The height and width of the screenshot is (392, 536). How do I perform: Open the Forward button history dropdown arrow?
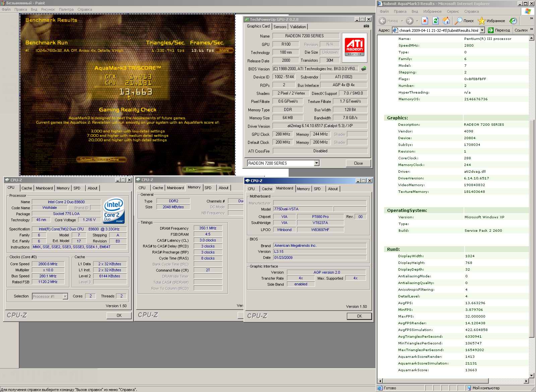coord(417,21)
